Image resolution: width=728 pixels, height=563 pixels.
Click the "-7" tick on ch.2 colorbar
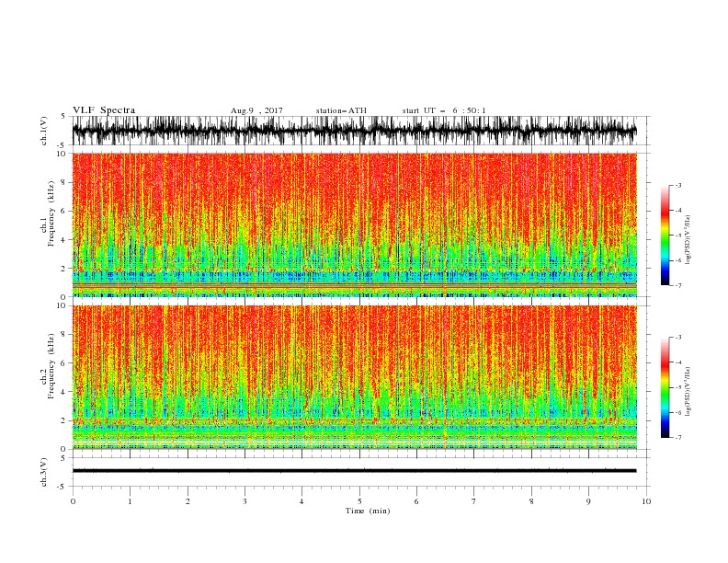pos(678,438)
